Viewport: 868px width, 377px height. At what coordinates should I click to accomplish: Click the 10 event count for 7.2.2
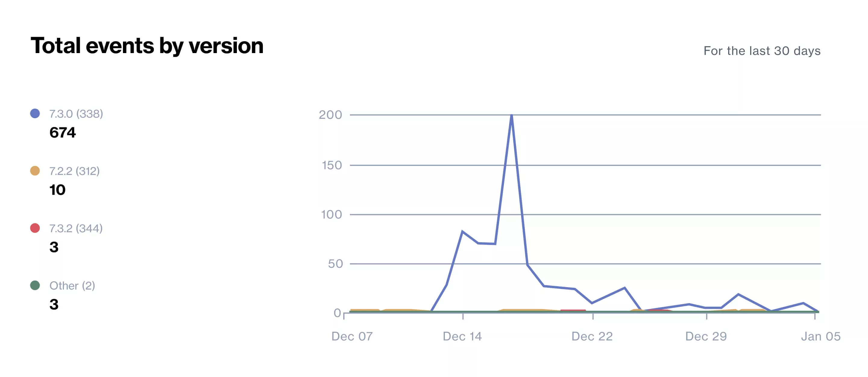pyautogui.click(x=57, y=190)
